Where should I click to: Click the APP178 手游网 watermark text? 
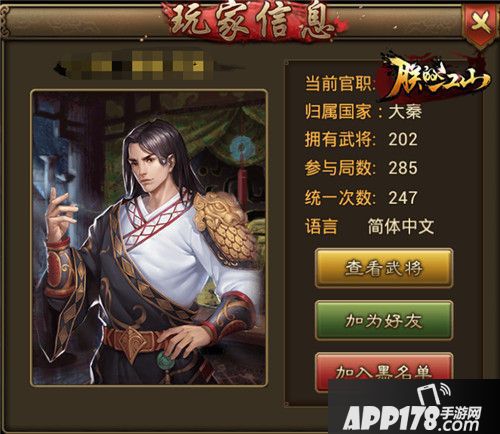(413, 418)
